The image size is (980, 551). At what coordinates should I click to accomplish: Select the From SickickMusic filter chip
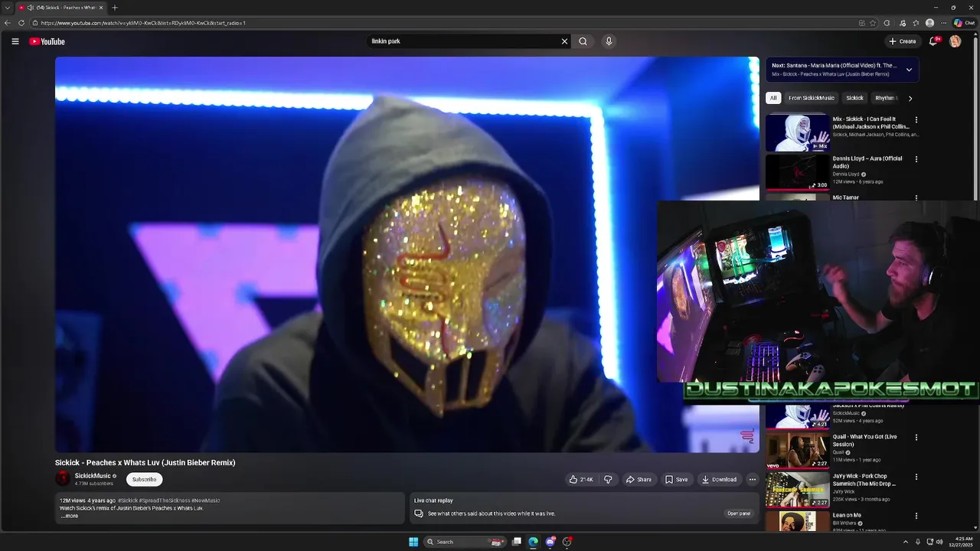pyautogui.click(x=812, y=98)
